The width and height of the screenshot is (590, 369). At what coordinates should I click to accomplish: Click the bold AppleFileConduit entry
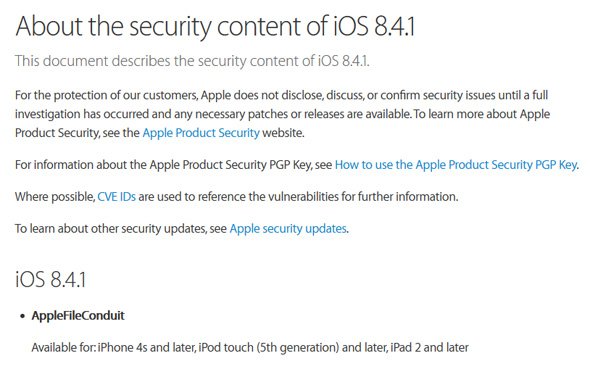pos(78,315)
